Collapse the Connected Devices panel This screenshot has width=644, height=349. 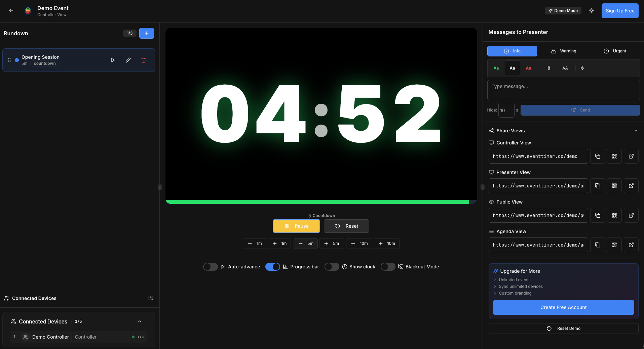pos(139,321)
